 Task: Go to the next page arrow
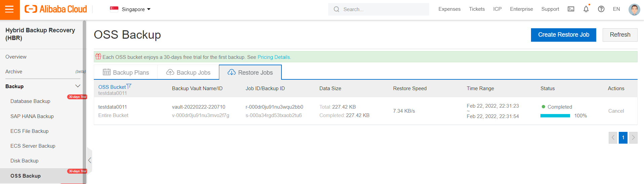coord(633,138)
